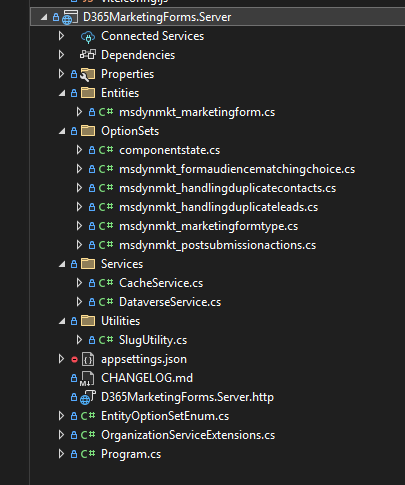Expand the appsettings.json node
This screenshot has height=485, width=405.
click(61, 359)
